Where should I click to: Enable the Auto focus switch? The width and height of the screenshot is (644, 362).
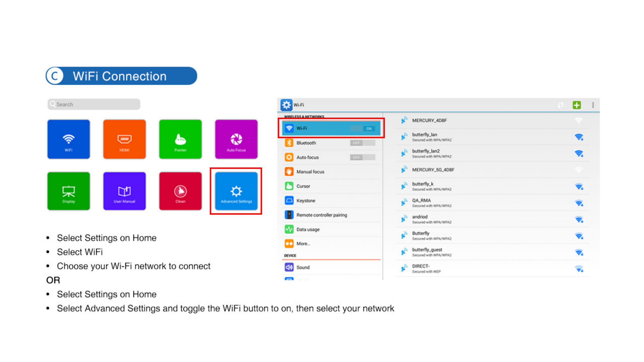click(362, 157)
